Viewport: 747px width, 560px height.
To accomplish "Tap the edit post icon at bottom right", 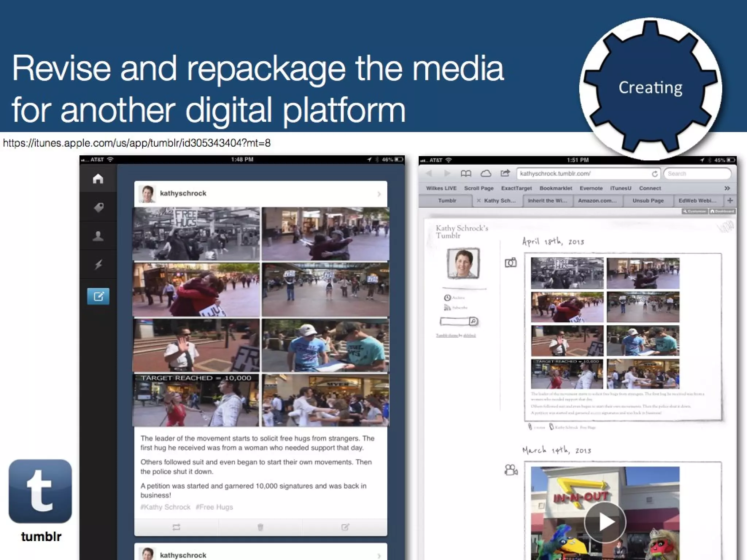I will pos(345,527).
